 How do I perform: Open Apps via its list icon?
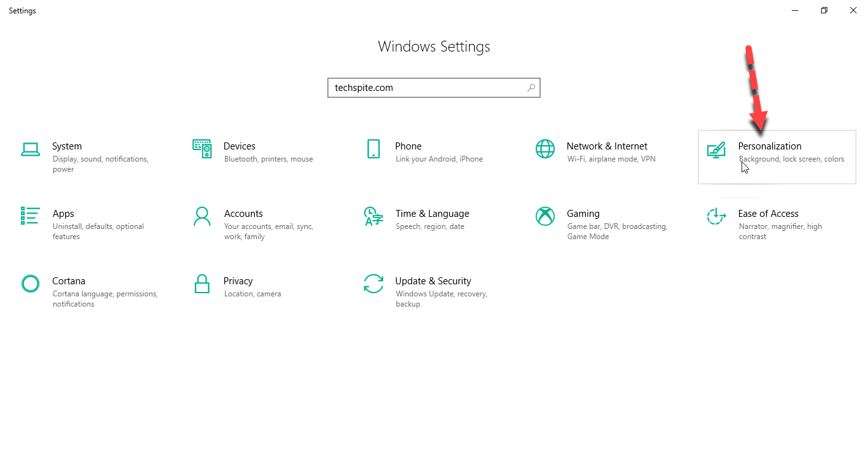31,216
